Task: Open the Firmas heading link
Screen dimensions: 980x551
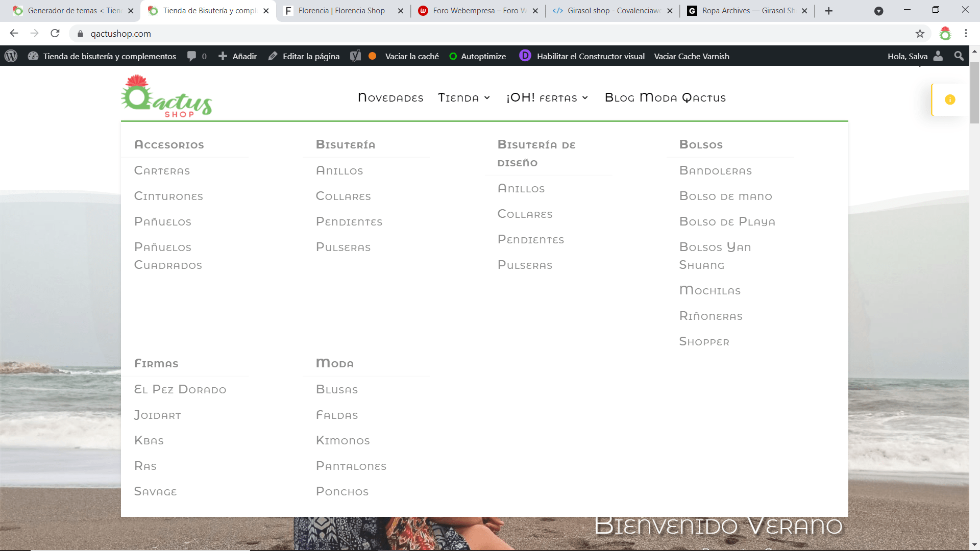Action: point(156,364)
